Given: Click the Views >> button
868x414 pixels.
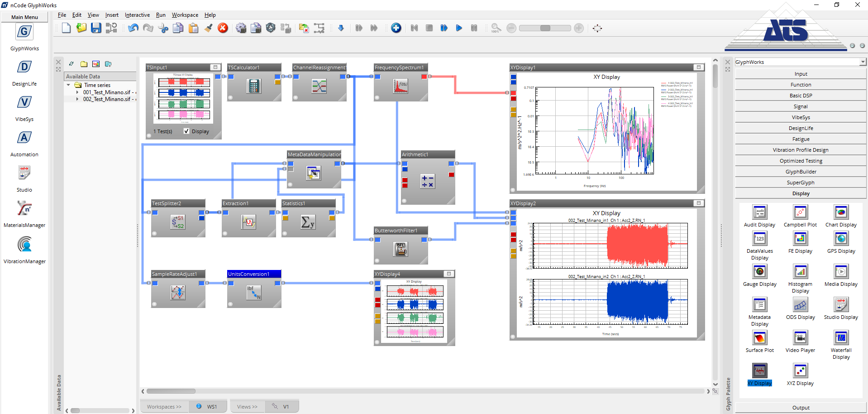Looking at the screenshot, I should click(247, 407).
